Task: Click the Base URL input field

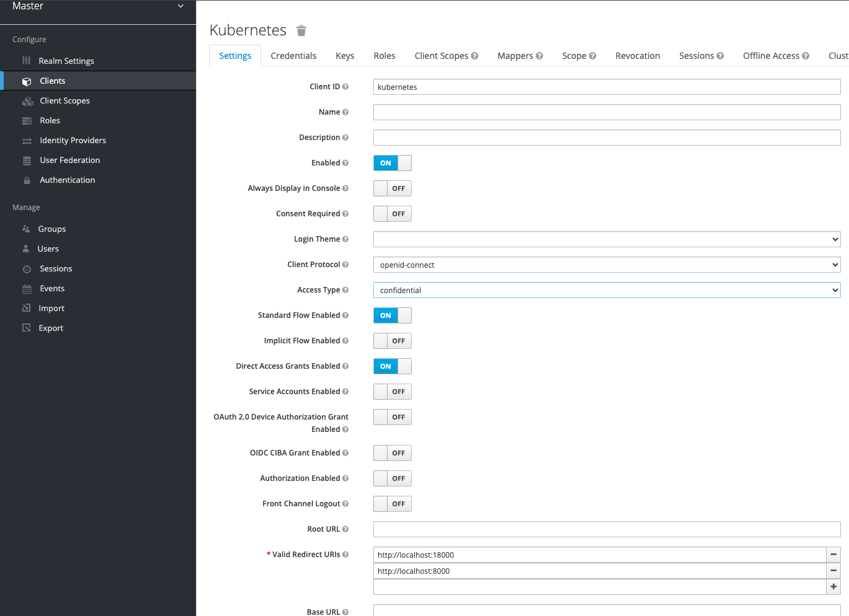Action: [607, 610]
